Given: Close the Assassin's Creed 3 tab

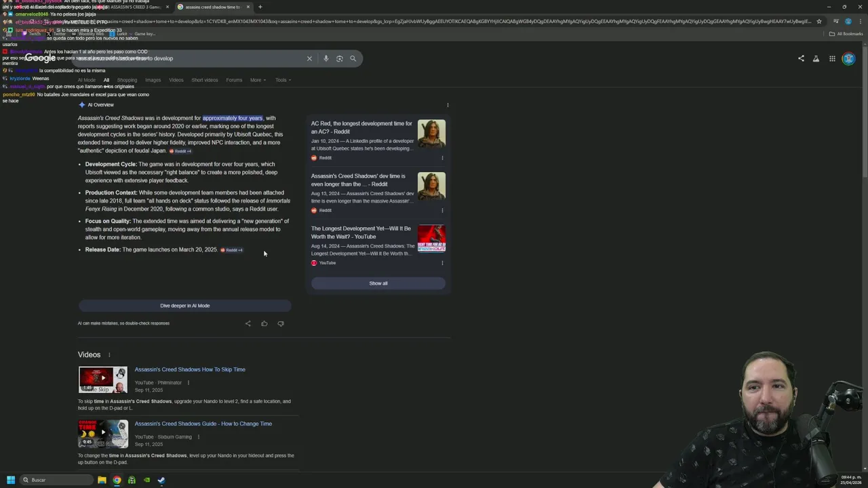Looking at the screenshot, I should [167, 7].
